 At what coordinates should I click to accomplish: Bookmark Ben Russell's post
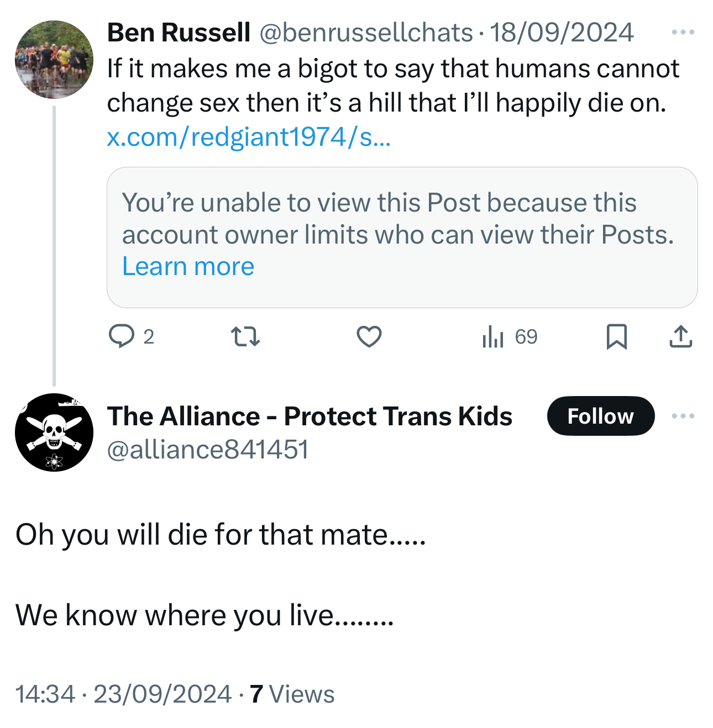(x=616, y=336)
